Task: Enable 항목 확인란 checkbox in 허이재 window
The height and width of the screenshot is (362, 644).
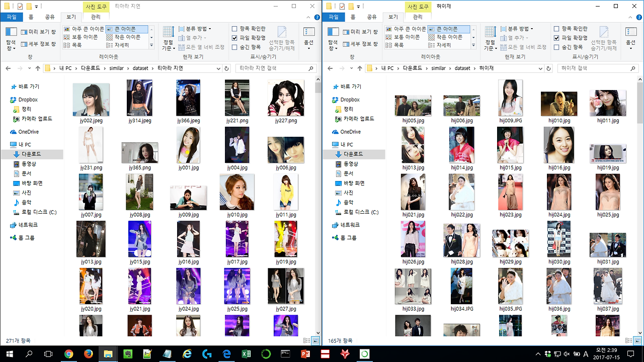Action: pyautogui.click(x=556, y=29)
